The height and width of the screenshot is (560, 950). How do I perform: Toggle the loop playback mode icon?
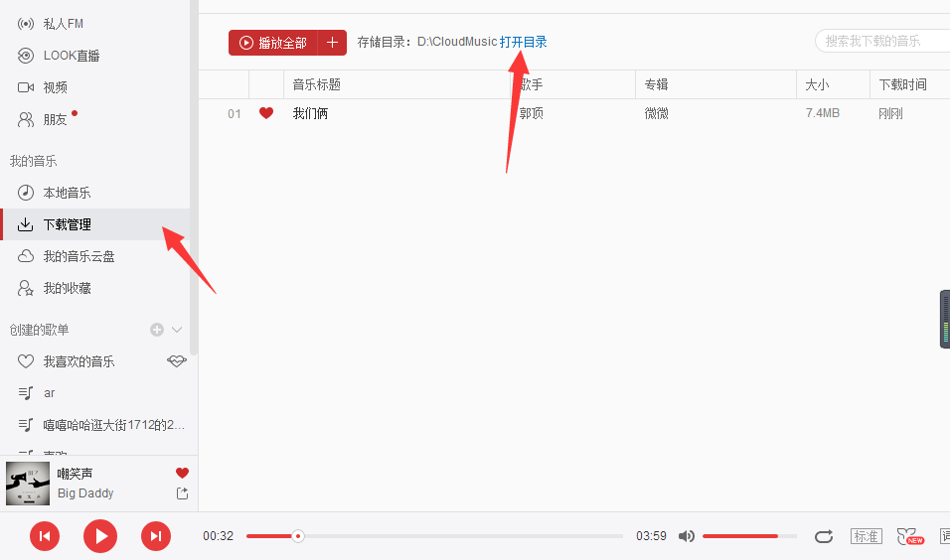824,536
